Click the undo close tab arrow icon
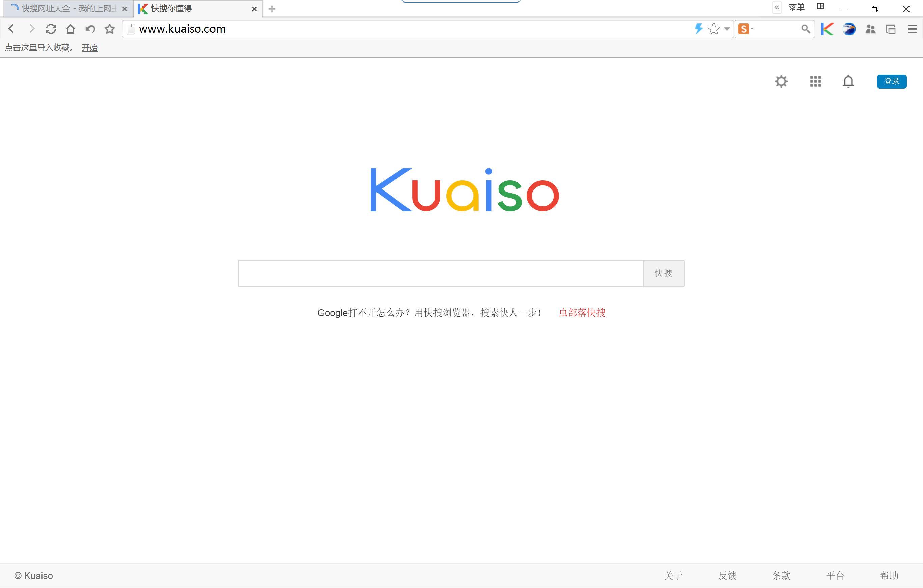923x588 pixels. pos(90,29)
